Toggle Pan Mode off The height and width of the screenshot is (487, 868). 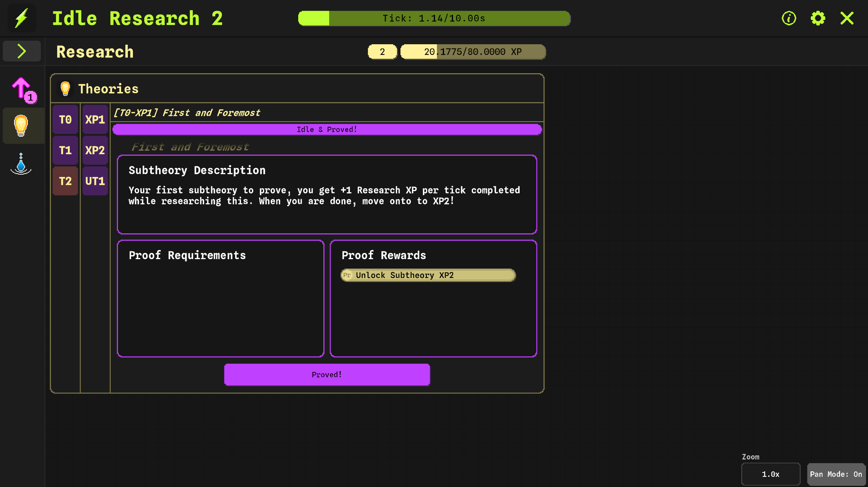(x=836, y=474)
